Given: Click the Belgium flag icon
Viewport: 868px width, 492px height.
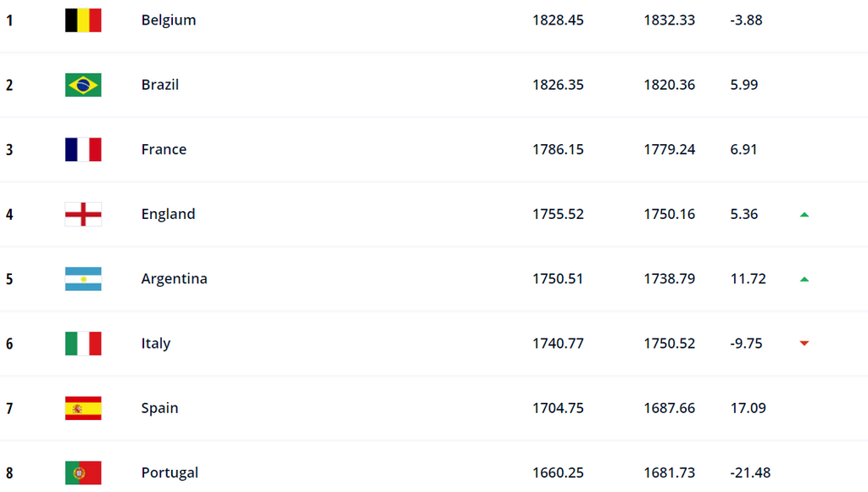Looking at the screenshot, I should [x=83, y=20].
